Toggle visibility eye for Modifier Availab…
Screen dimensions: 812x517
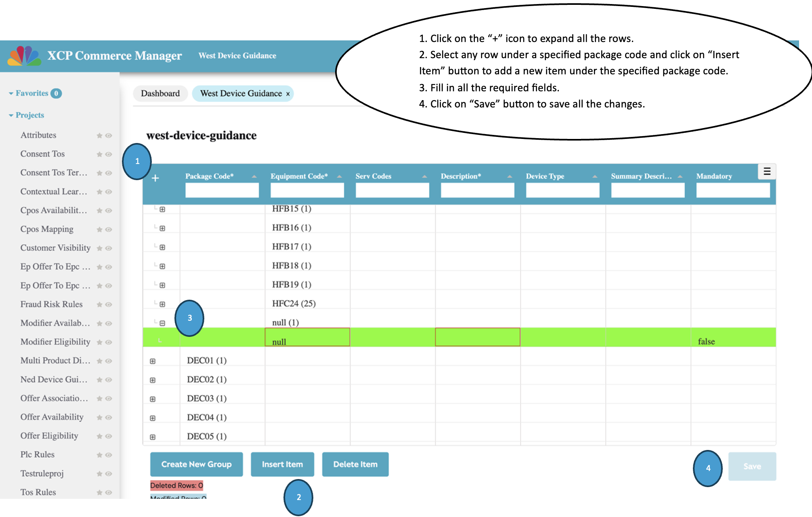click(109, 324)
